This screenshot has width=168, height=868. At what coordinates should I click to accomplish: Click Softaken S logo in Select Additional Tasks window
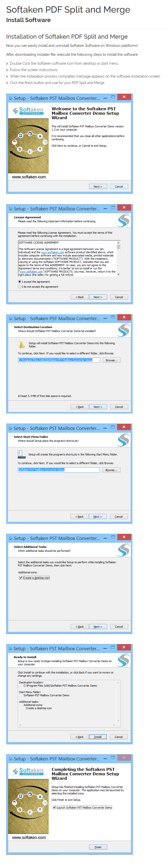point(123,550)
